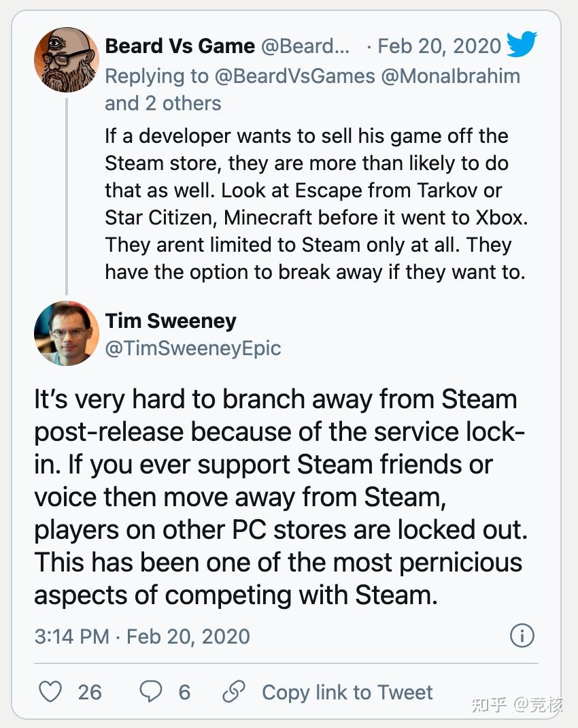Open the Beard Vs Game display name
This screenshot has width=578, height=728.
tap(180, 46)
